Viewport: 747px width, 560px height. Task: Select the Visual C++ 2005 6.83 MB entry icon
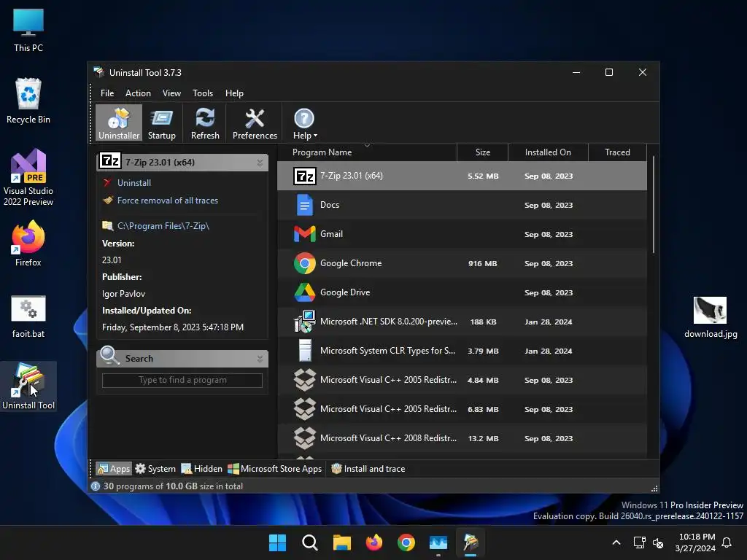point(304,409)
